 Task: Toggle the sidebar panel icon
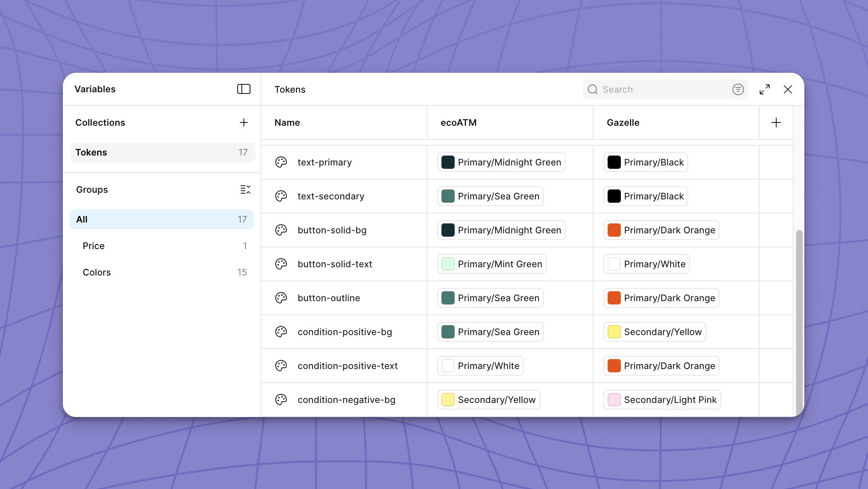point(244,89)
